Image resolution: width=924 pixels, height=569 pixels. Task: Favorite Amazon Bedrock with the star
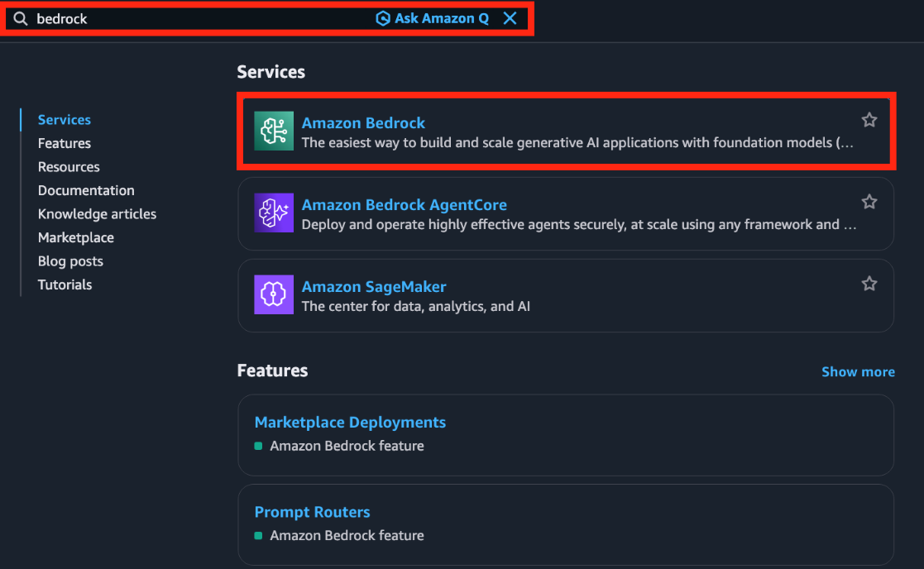[869, 120]
